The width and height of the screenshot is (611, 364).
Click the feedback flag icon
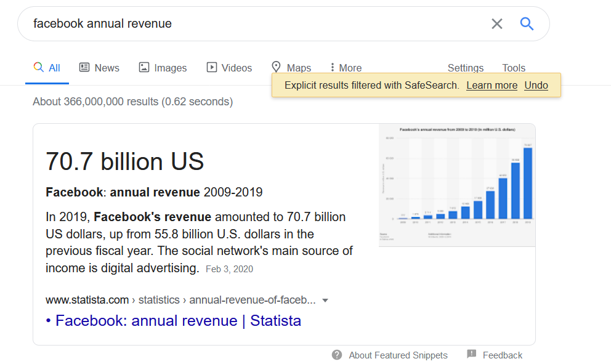point(472,354)
